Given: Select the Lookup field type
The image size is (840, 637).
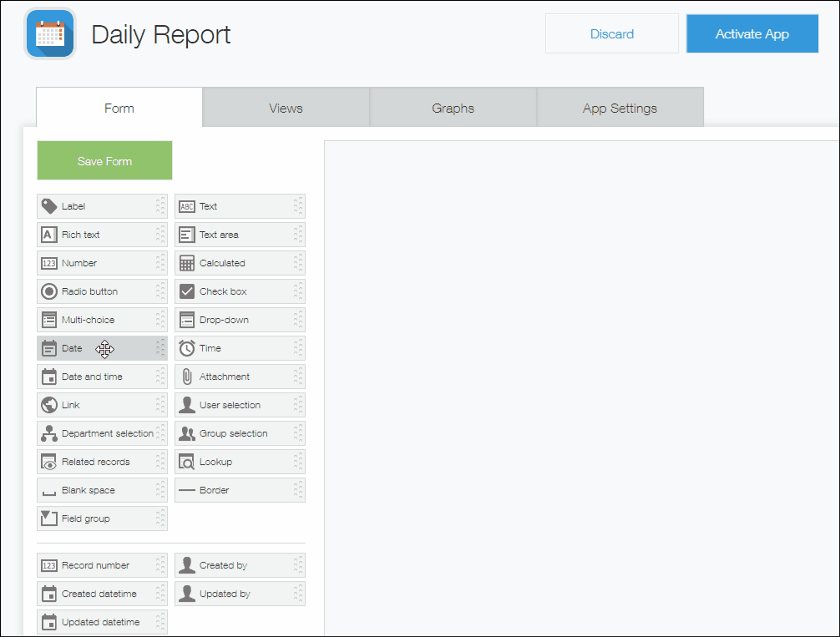Looking at the screenshot, I should [240, 462].
